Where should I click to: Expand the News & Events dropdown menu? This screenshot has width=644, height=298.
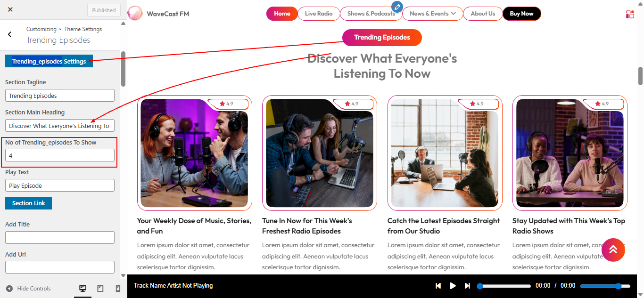(x=432, y=14)
